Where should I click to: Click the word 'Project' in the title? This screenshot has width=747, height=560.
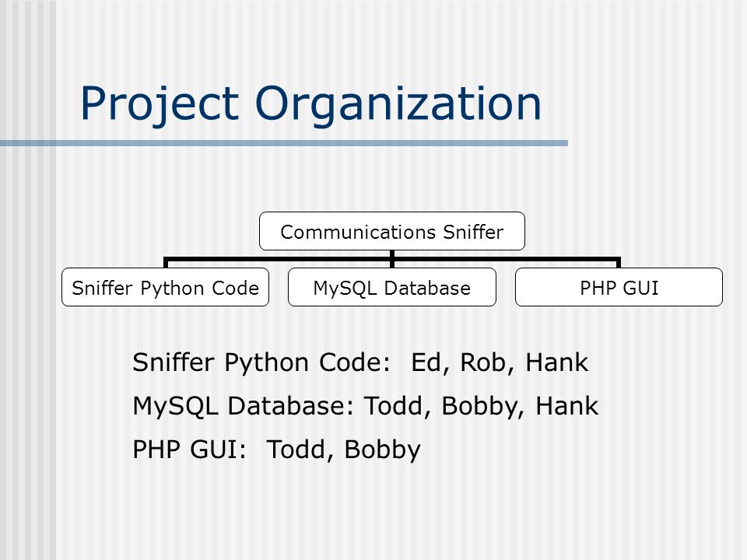tap(159, 105)
